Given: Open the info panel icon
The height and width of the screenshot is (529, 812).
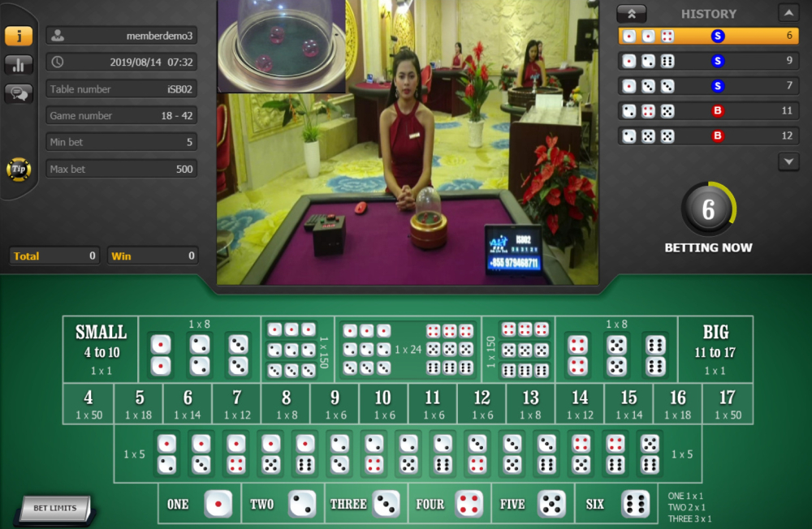Looking at the screenshot, I should point(19,36).
